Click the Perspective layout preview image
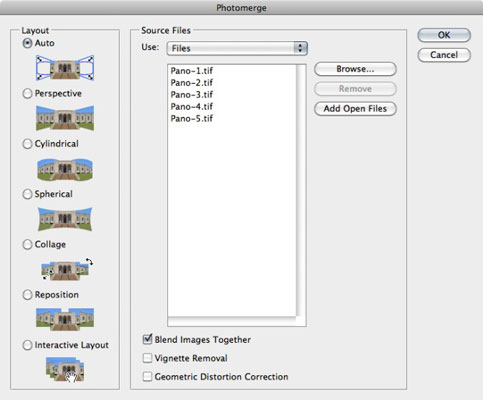 65,118
